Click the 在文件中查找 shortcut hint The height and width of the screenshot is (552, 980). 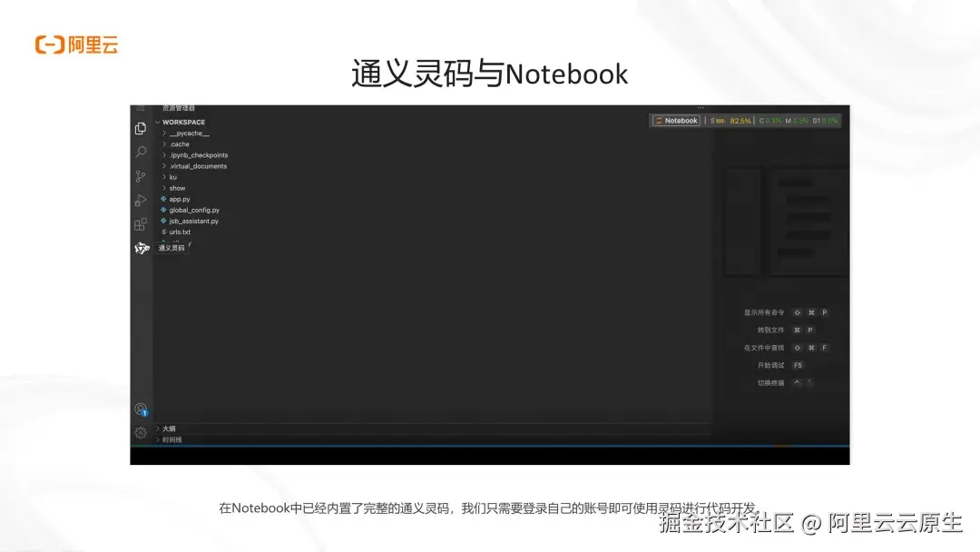click(764, 348)
